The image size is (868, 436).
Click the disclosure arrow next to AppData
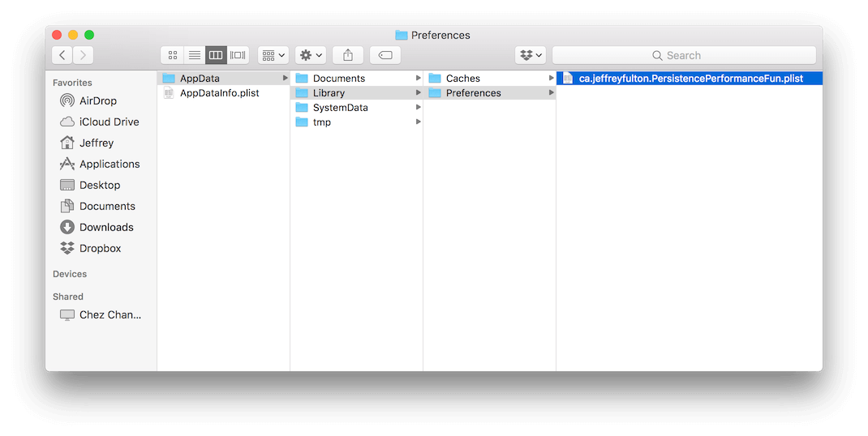click(285, 78)
